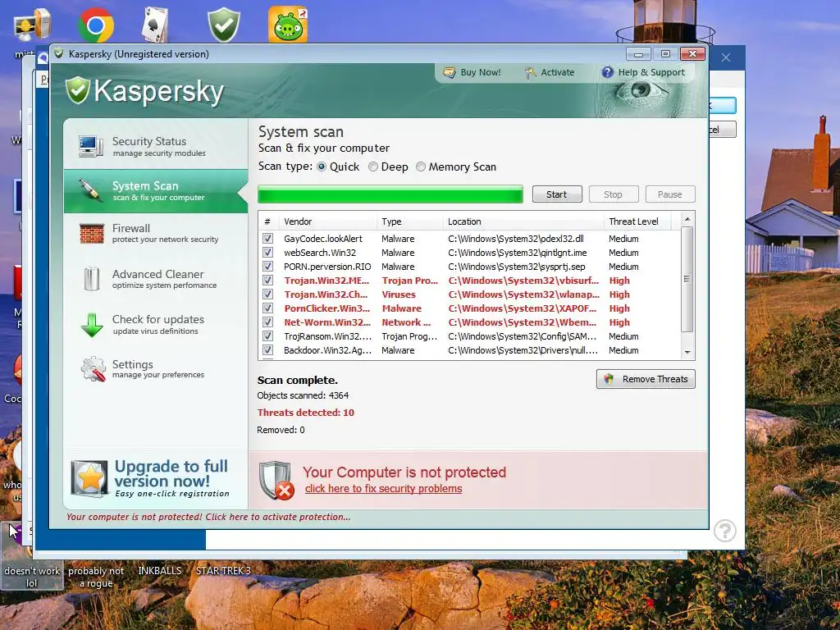Uncheck the Backdoor.Win32.Ag threat row

268,349
